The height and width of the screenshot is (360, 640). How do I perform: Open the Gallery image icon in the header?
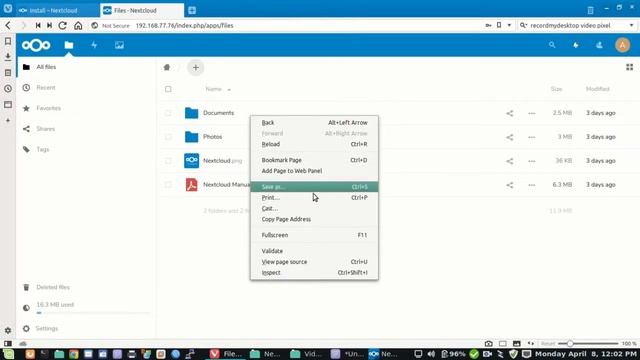[119, 45]
